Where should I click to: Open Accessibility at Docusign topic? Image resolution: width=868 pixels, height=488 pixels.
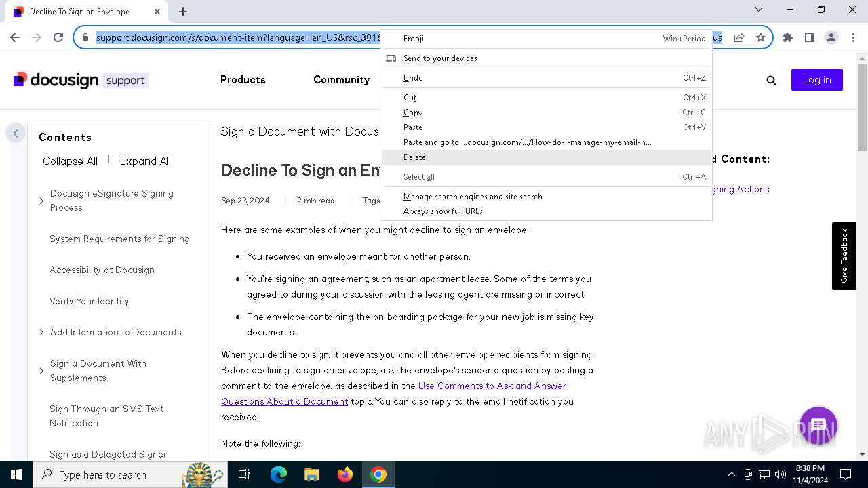tap(102, 270)
